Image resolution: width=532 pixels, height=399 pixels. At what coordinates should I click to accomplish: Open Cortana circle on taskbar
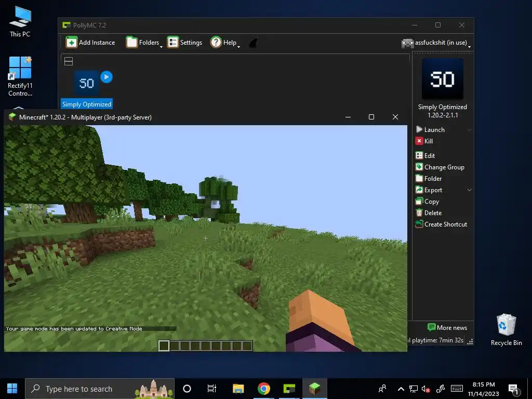point(187,389)
